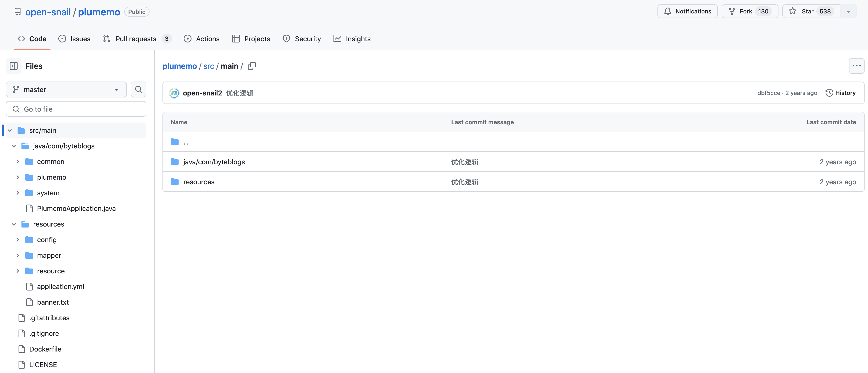Click the open-snail2 author avatar

(174, 93)
